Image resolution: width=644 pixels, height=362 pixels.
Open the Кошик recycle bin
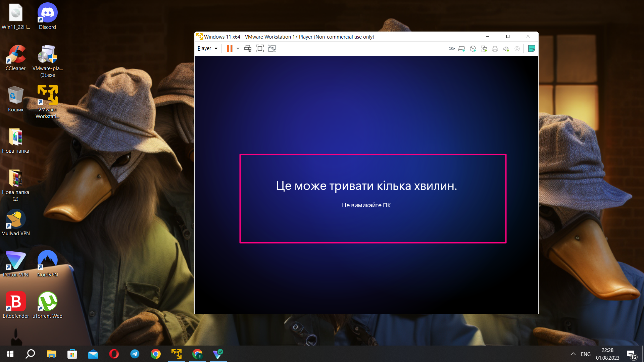click(x=16, y=99)
